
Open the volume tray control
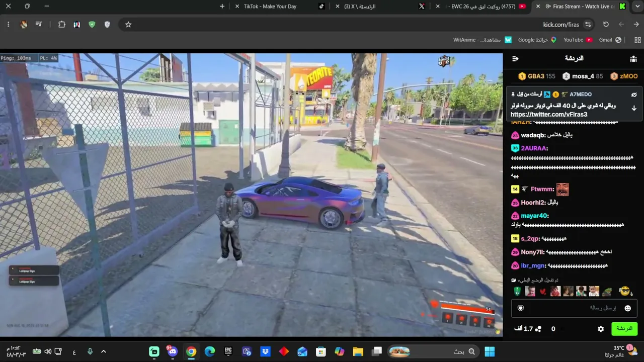pos(48,351)
